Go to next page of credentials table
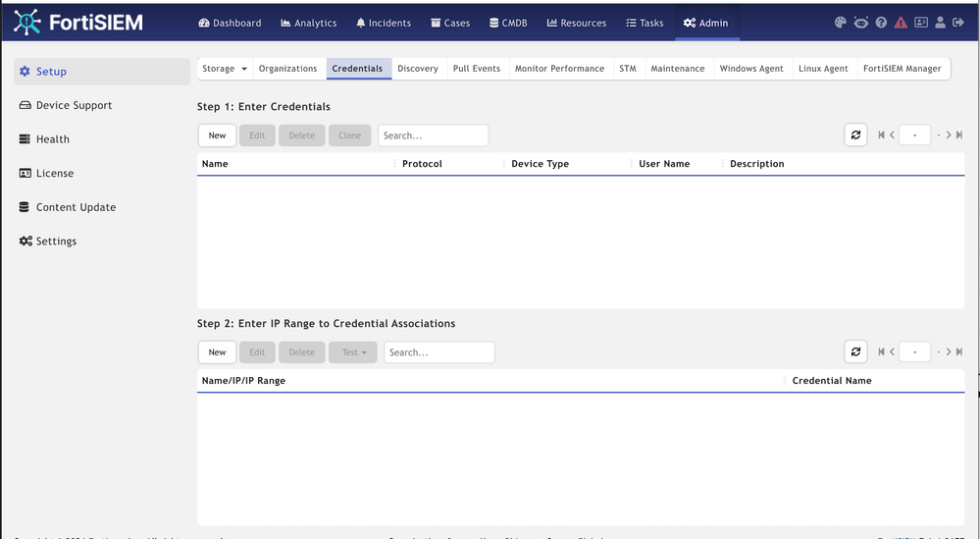 click(x=949, y=135)
